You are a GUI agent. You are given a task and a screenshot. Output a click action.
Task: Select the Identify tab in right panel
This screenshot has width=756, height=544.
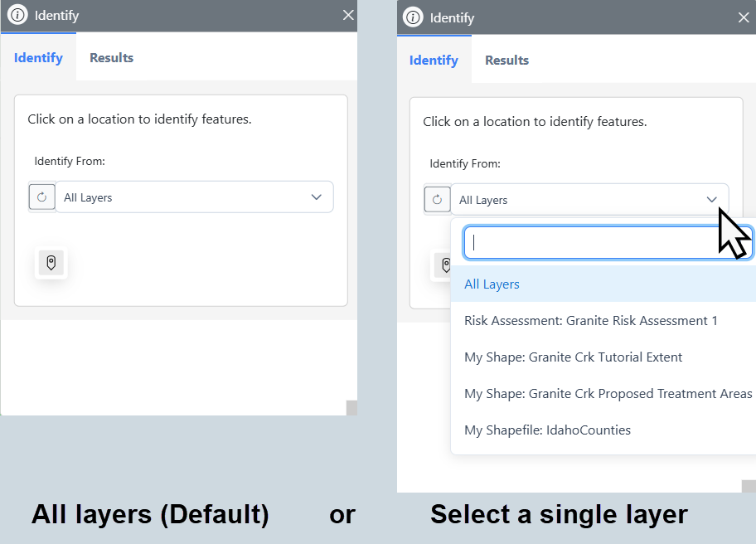(x=434, y=60)
